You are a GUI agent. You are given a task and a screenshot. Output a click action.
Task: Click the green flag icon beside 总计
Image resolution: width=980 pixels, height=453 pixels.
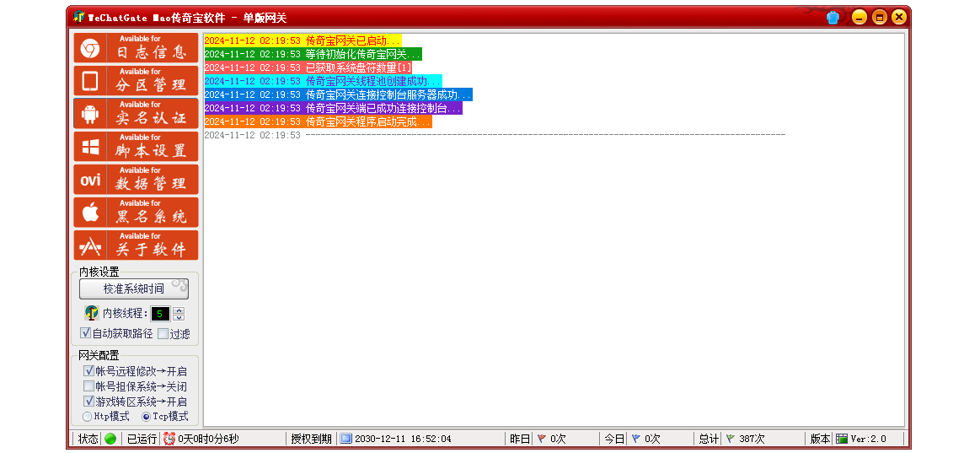[x=730, y=439]
